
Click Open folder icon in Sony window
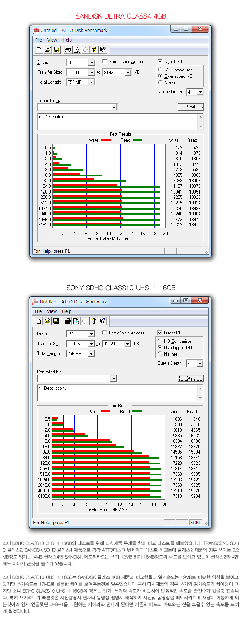[x=47, y=321]
